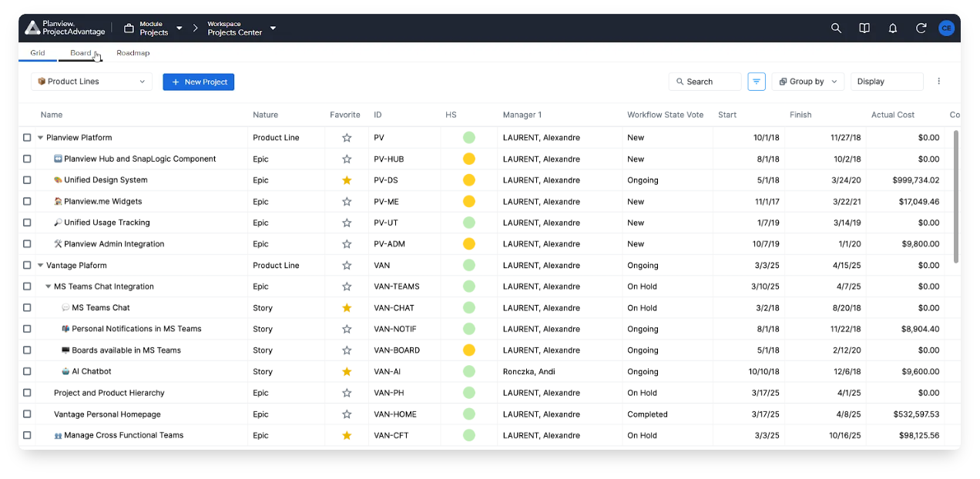This screenshot has height=479, width=980.
Task: Collapse the Planview Platform tree node
Action: [40, 138]
